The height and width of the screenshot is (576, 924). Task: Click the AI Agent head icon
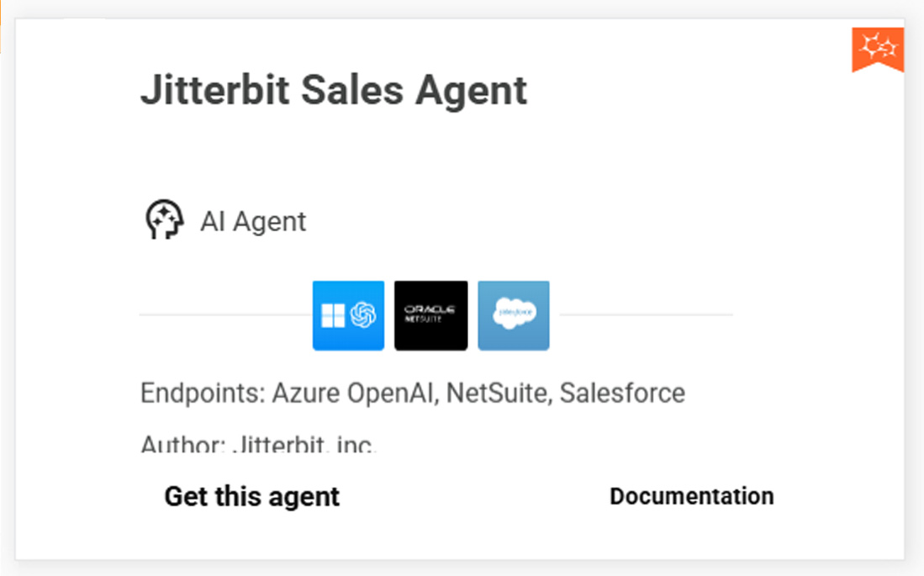click(165, 220)
